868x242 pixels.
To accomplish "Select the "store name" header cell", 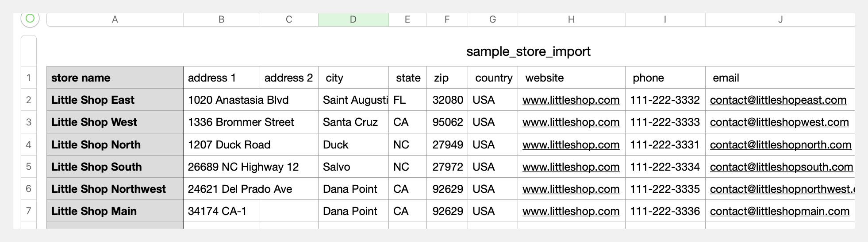I will tap(81, 78).
